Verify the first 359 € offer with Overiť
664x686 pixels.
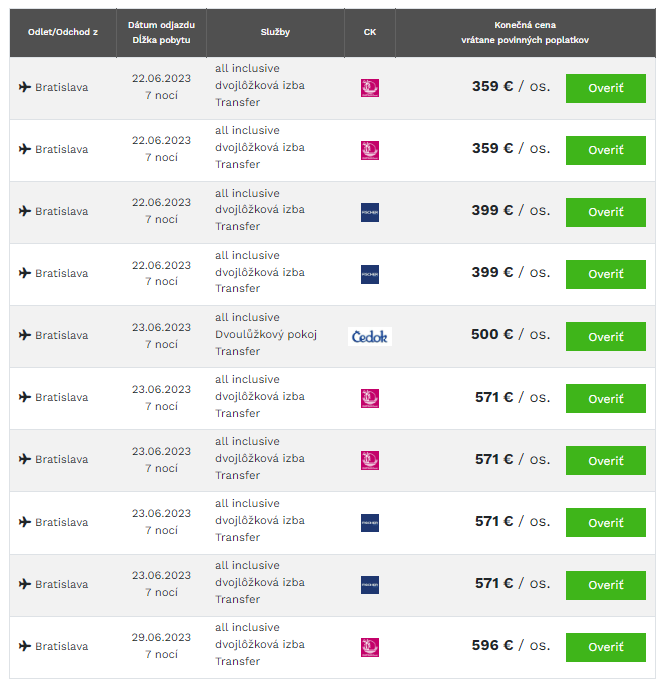[x=605, y=88]
